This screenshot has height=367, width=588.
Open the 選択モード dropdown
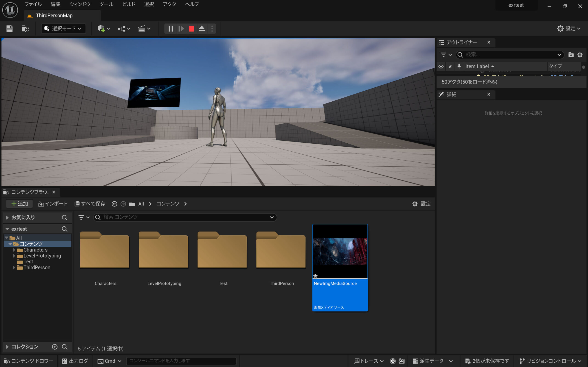tap(63, 29)
